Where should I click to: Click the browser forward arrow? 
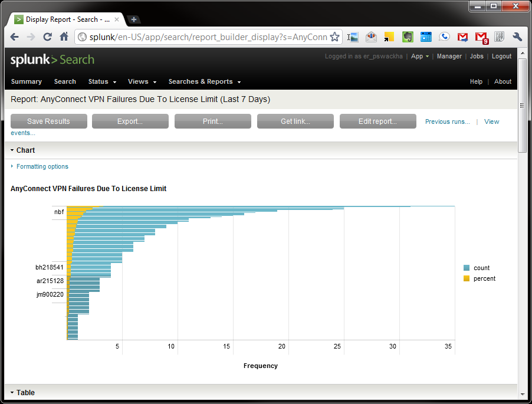(31, 37)
